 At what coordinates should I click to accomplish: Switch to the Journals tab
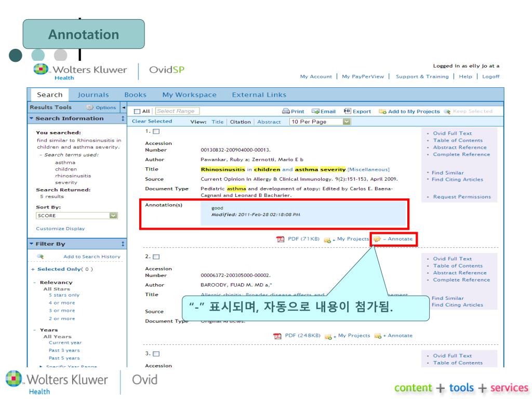(x=93, y=95)
